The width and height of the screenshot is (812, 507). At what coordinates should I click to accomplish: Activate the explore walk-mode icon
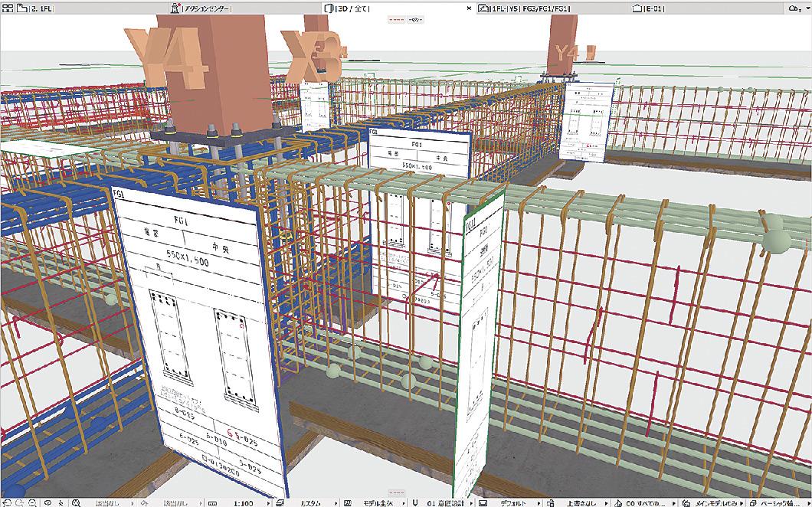point(61,502)
